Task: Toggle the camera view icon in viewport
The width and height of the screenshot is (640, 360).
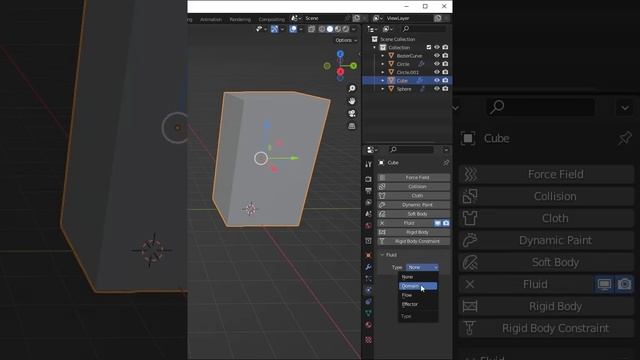Action: (x=352, y=113)
